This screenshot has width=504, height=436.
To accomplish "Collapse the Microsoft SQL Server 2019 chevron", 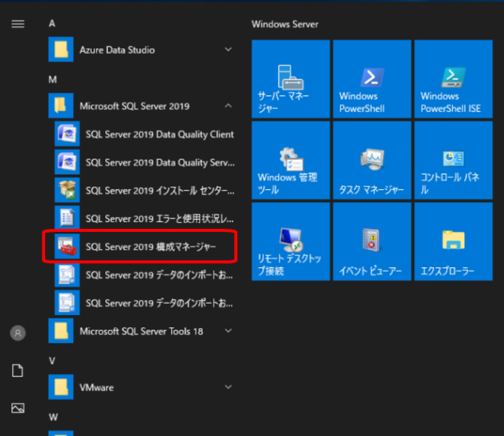I will click(x=228, y=106).
